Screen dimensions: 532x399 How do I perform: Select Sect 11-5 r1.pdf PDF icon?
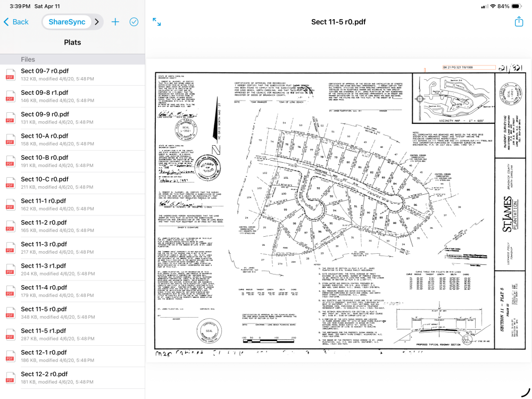tap(10, 335)
